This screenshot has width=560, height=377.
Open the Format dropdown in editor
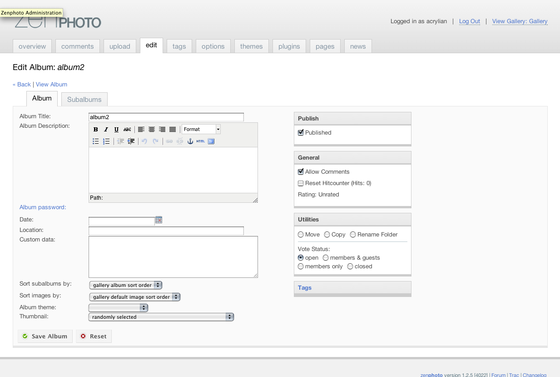click(201, 129)
